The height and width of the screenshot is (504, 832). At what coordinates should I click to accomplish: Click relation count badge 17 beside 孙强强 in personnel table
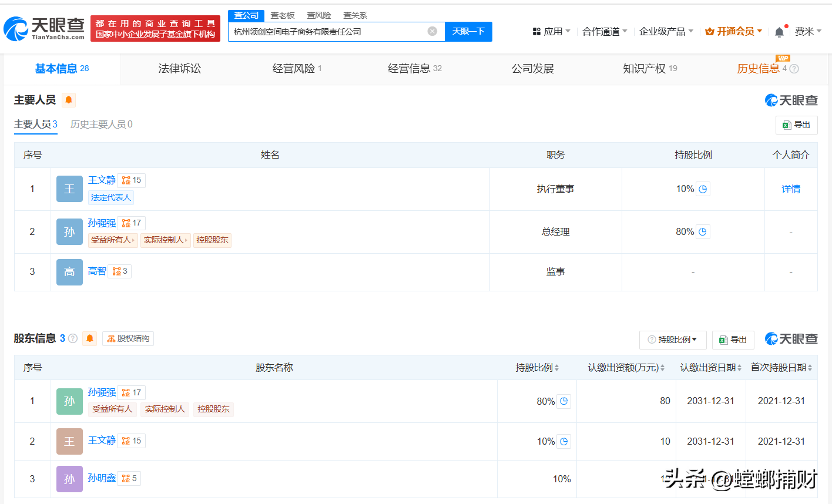click(132, 223)
